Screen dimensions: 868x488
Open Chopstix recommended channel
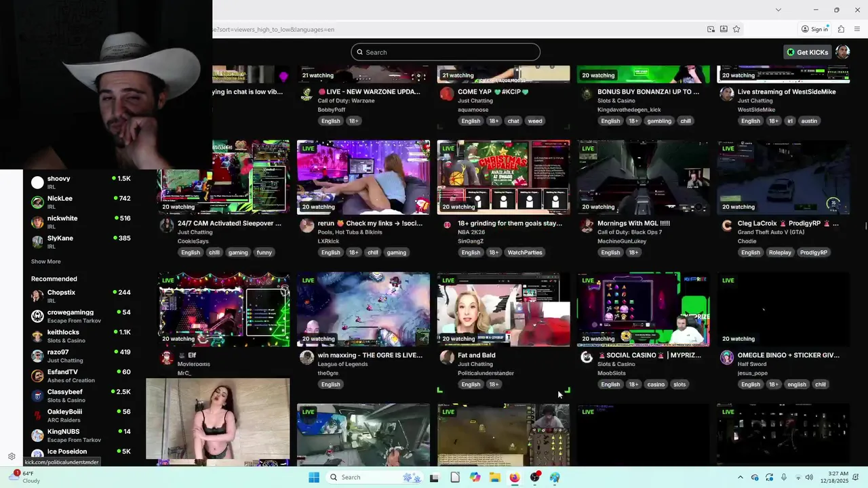click(81, 296)
